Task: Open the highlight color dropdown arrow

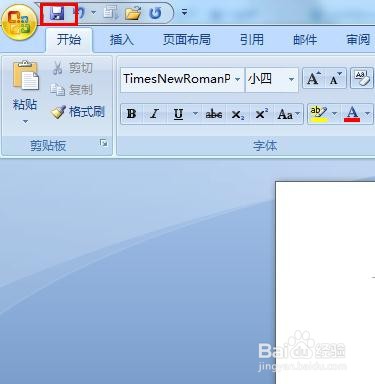Action: coord(334,114)
